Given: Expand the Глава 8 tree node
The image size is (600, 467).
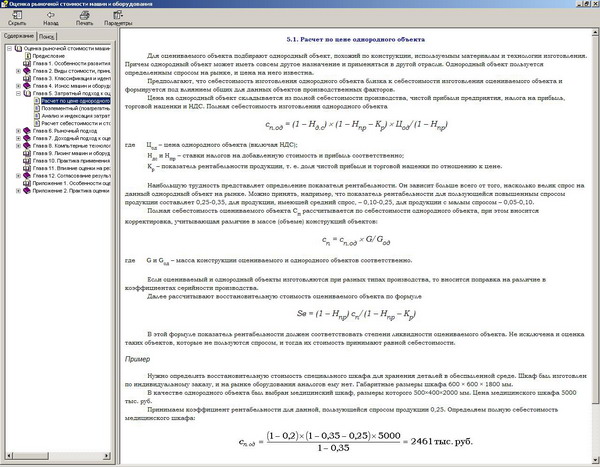Looking at the screenshot, I should point(18,146).
